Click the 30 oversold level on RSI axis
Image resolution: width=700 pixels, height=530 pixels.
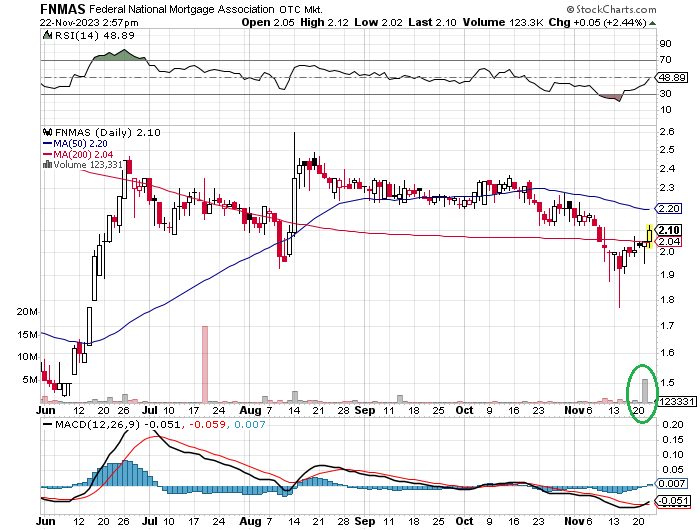(665, 94)
